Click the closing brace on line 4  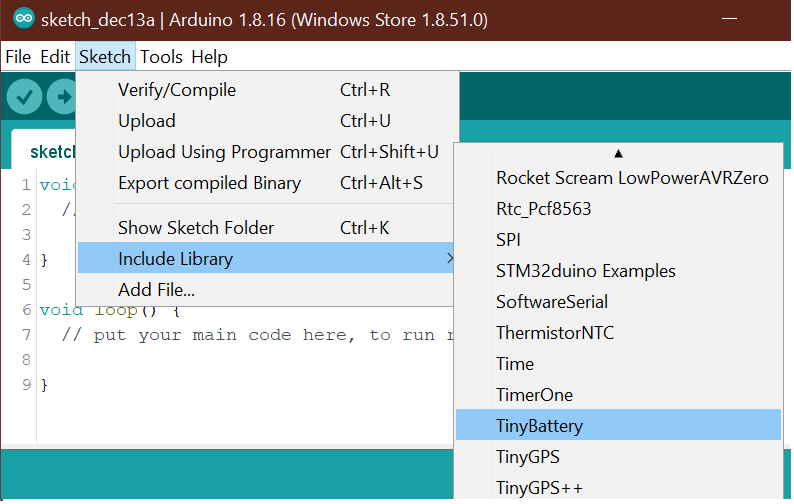(44, 260)
